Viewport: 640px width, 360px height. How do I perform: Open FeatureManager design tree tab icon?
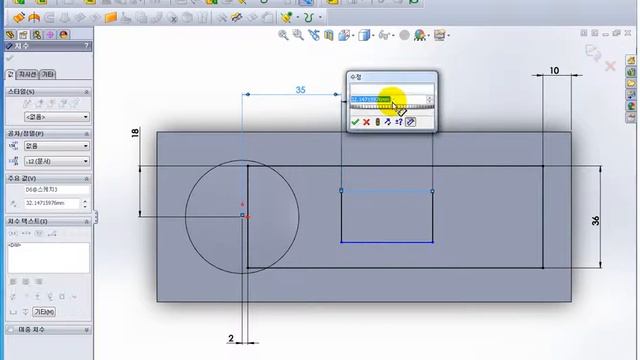[x=10, y=35]
